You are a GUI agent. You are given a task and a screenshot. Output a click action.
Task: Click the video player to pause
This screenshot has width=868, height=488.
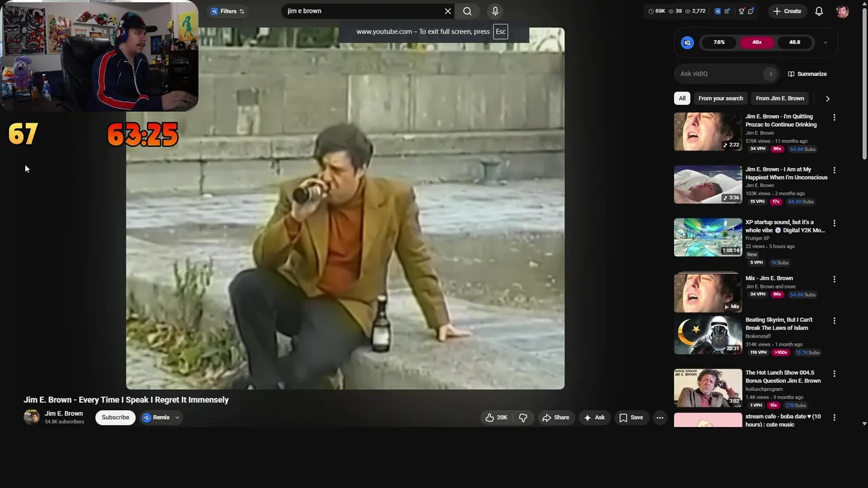click(x=345, y=209)
